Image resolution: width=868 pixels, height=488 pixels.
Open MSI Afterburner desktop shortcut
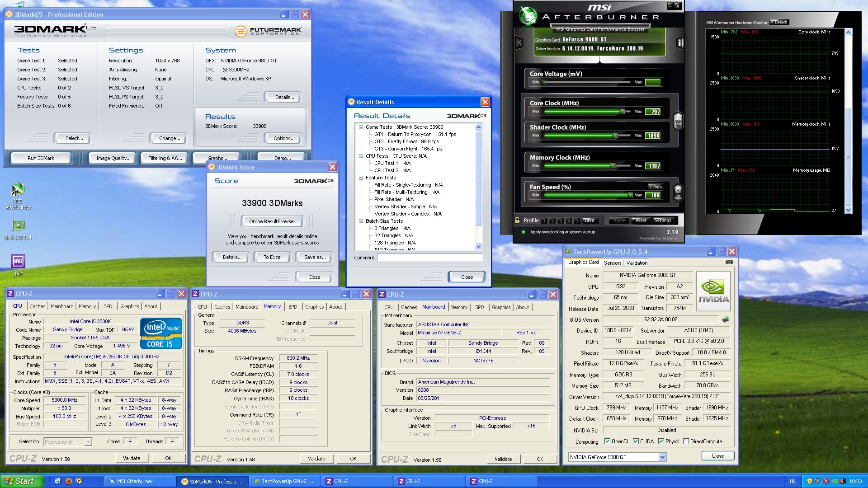18,190
